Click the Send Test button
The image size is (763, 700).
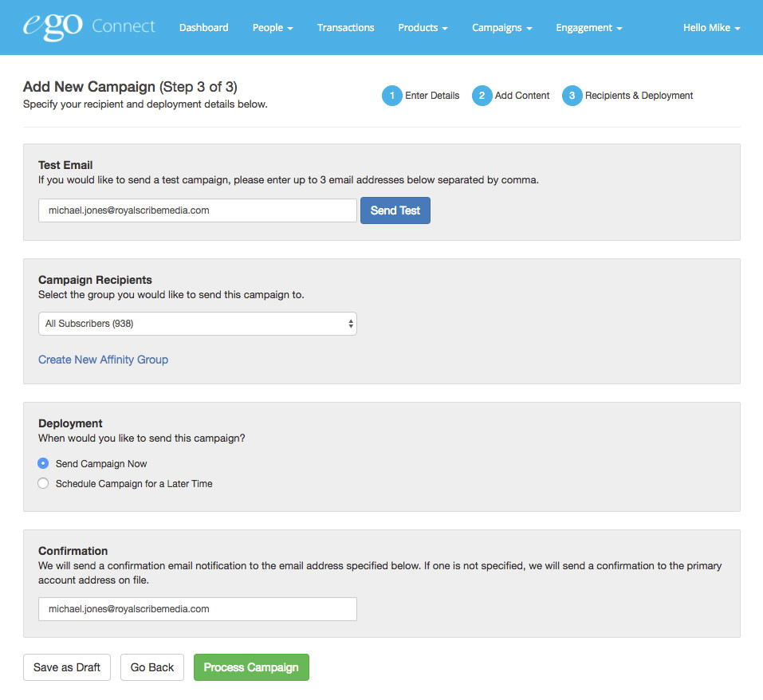(x=395, y=210)
